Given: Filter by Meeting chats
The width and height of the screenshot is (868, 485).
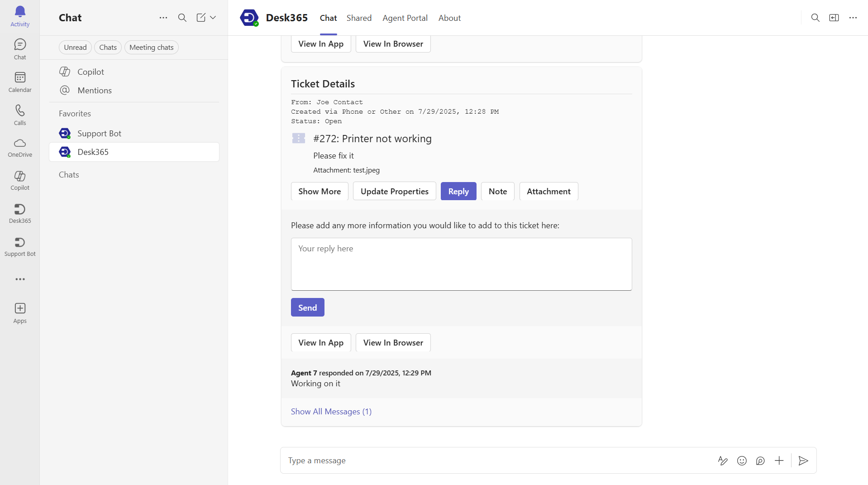Looking at the screenshot, I should pyautogui.click(x=151, y=47).
